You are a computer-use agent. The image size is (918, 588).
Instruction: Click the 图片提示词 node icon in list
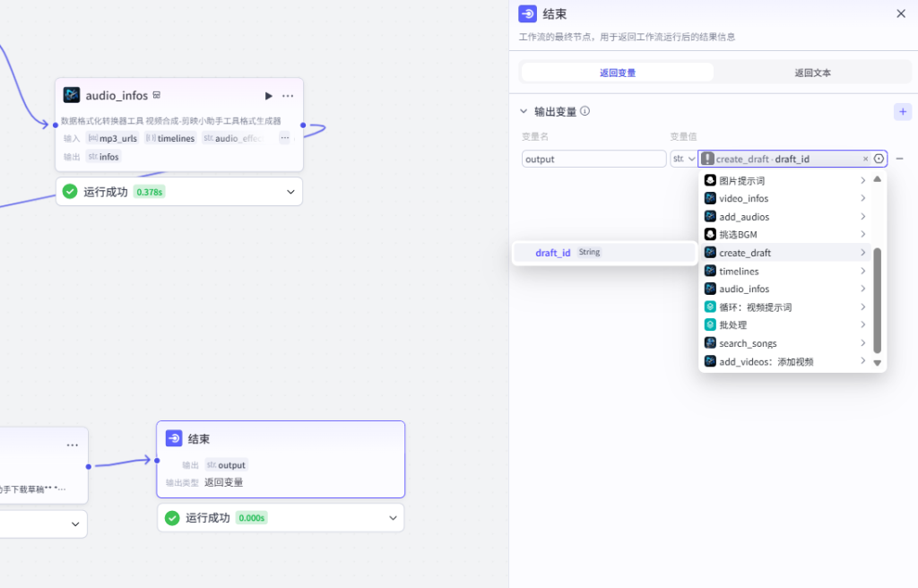coord(710,180)
